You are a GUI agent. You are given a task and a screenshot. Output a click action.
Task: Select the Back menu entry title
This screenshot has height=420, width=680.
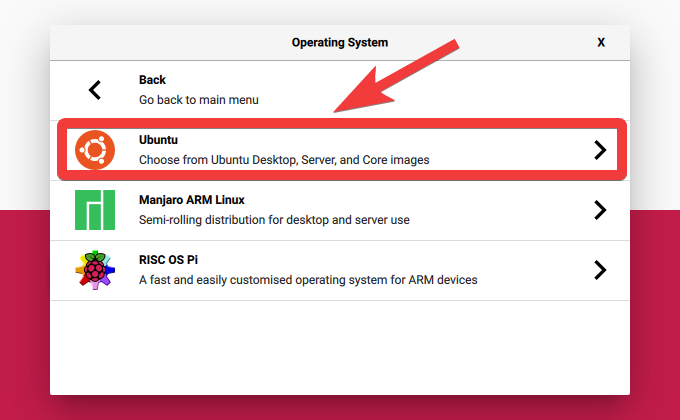[152, 80]
